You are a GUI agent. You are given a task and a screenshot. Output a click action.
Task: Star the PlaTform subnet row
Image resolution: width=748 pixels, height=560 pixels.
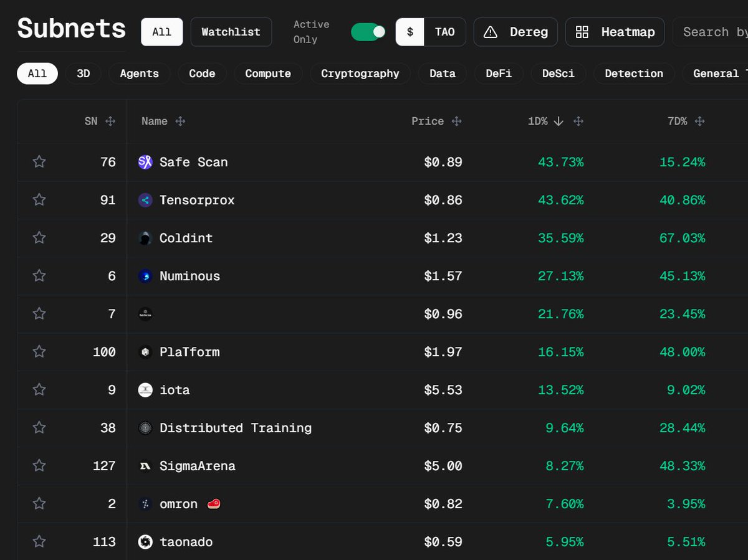39,352
